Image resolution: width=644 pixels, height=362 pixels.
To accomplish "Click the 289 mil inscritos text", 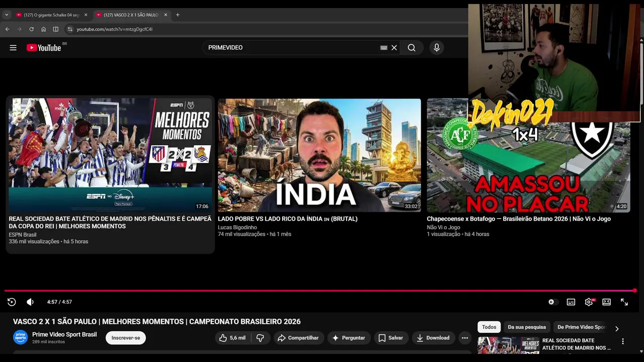I will (x=48, y=342).
